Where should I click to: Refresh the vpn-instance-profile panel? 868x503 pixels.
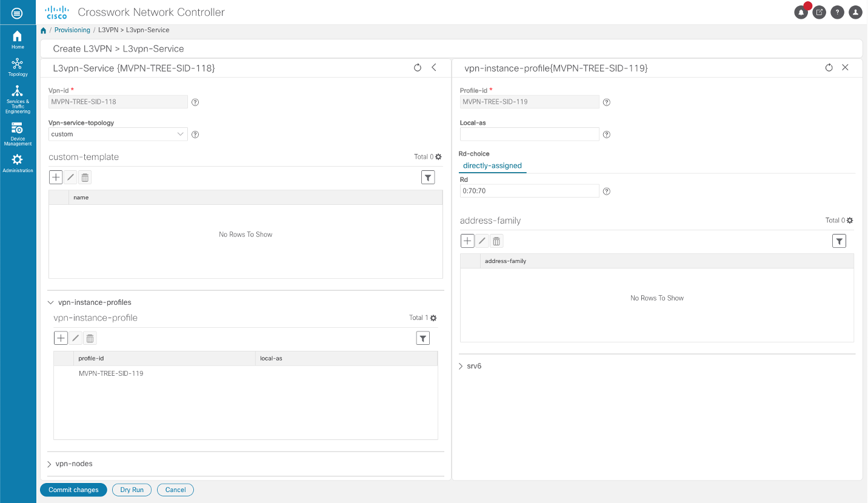click(829, 68)
